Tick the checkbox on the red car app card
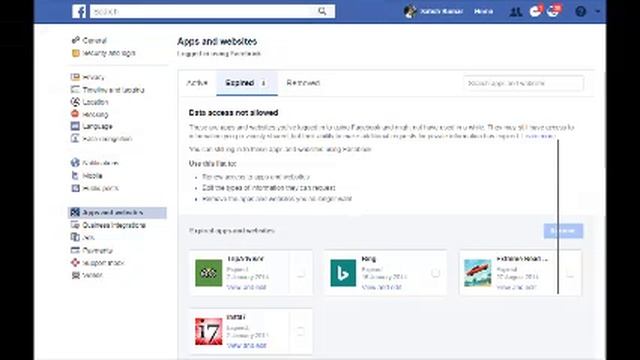Viewport: 640px width, 360px height. tap(570, 274)
